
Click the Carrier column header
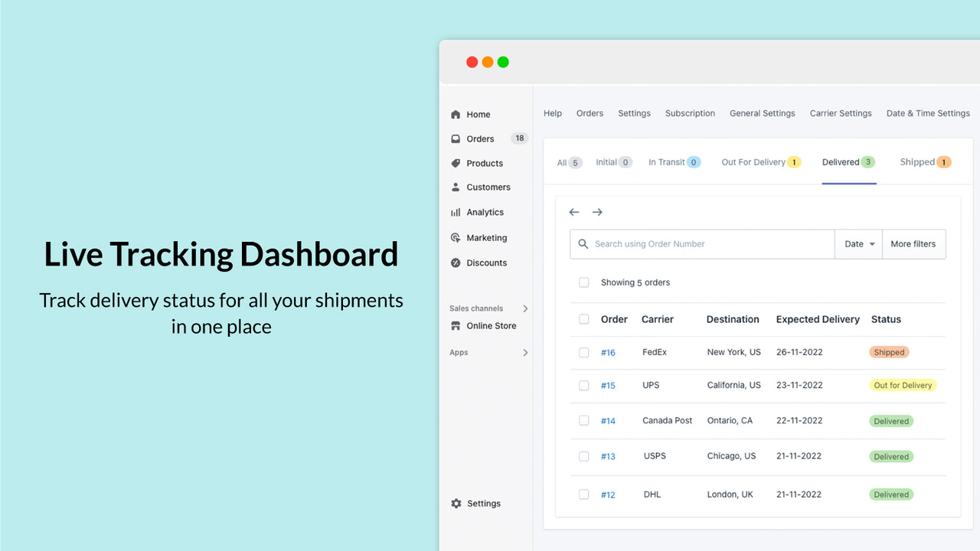tap(658, 319)
